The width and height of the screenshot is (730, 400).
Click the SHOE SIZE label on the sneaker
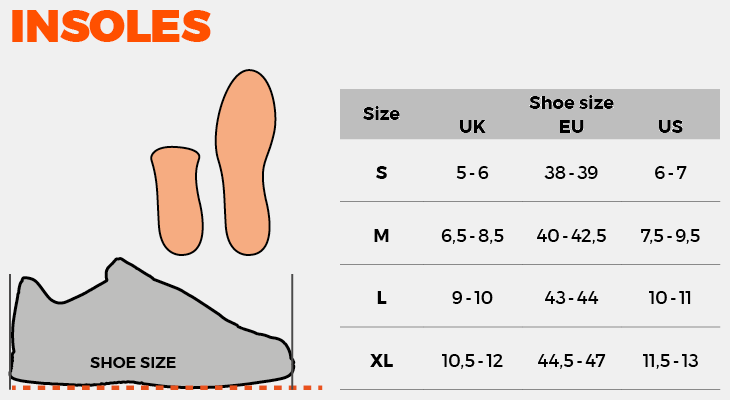click(133, 363)
